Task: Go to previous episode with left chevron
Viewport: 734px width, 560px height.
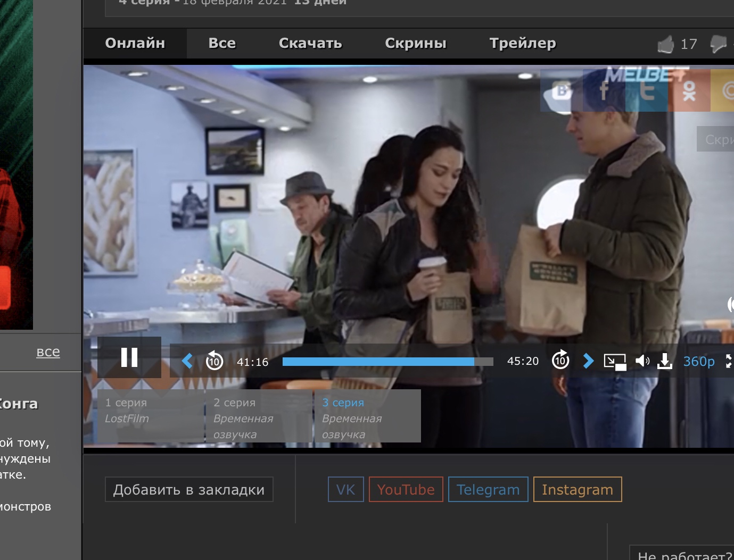Action: coord(187,361)
